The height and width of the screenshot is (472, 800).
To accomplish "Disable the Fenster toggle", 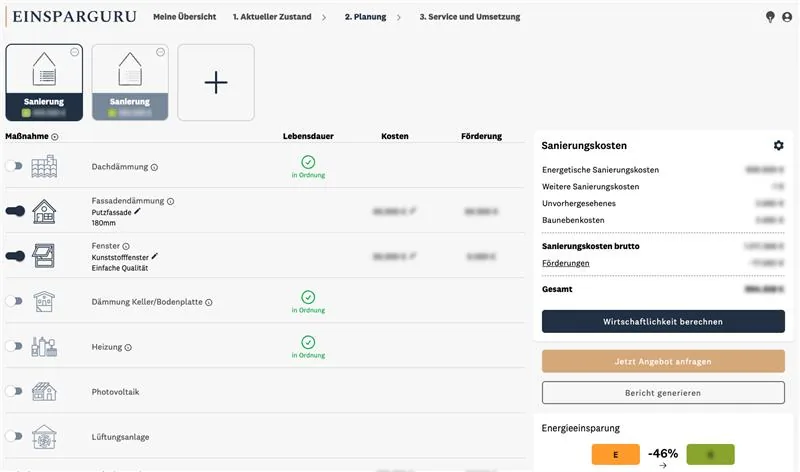I will [15, 256].
